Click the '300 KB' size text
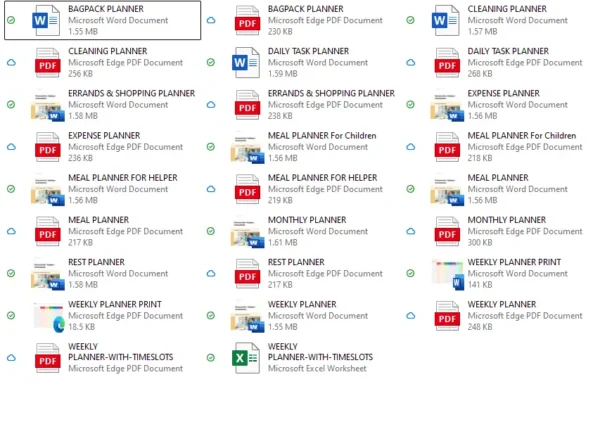Image resolution: width=600 pixels, height=422 pixels. [480, 243]
